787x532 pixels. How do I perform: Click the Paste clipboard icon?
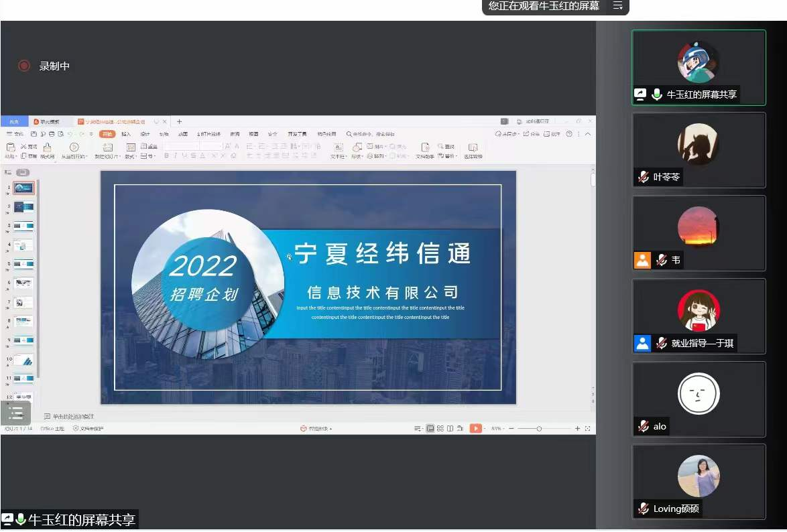click(x=10, y=147)
